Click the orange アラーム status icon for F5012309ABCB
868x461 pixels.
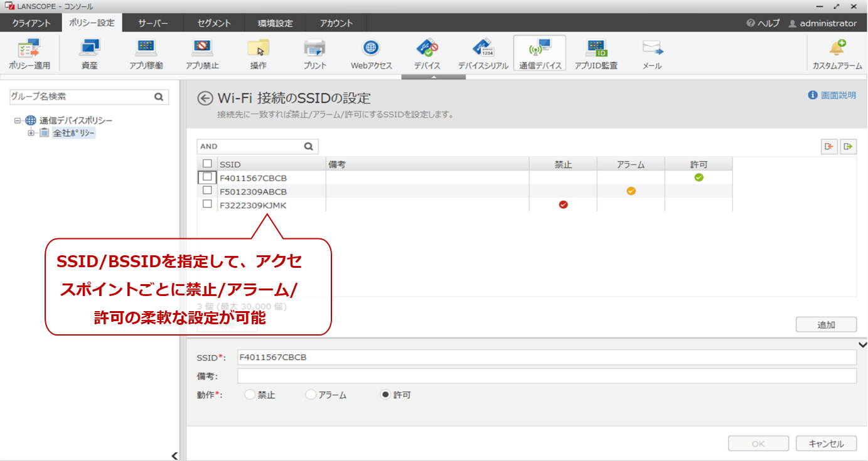(631, 191)
